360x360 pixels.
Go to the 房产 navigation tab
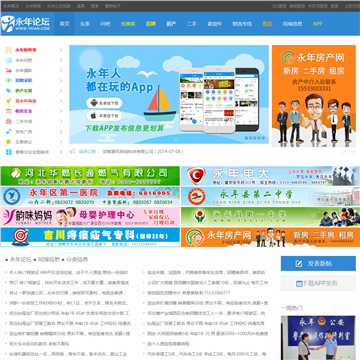(x=171, y=24)
